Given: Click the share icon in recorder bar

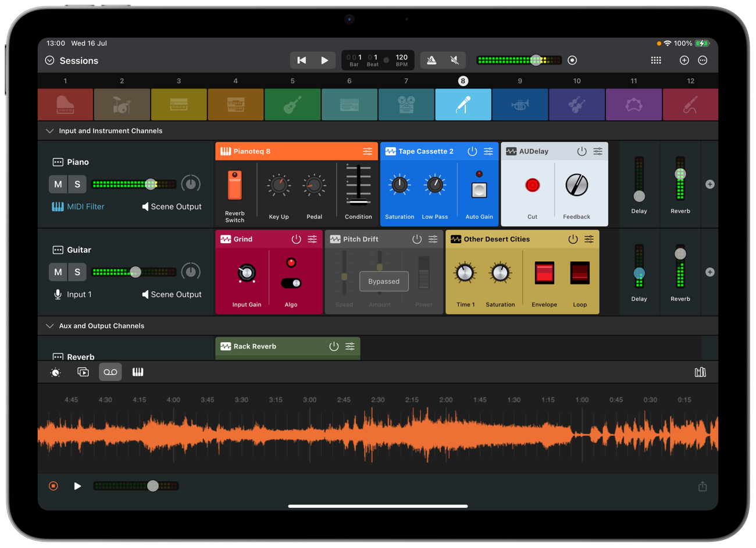Looking at the screenshot, I should coord(702,486).
